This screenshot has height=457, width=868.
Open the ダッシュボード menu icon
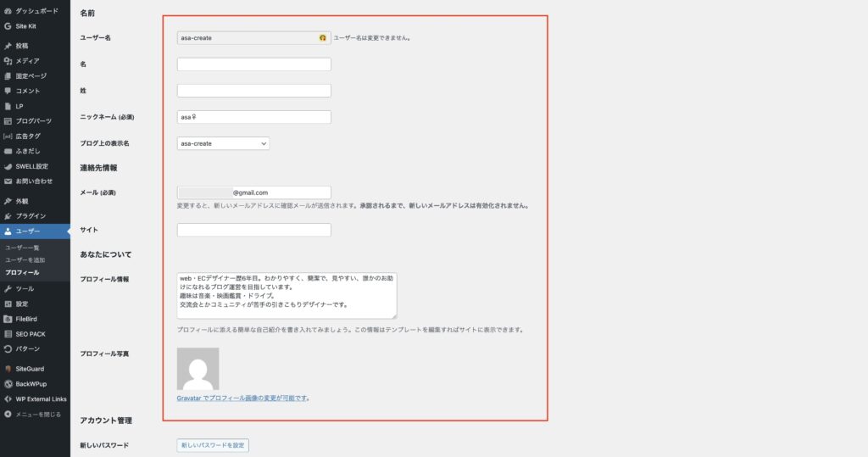pos(8,11)
